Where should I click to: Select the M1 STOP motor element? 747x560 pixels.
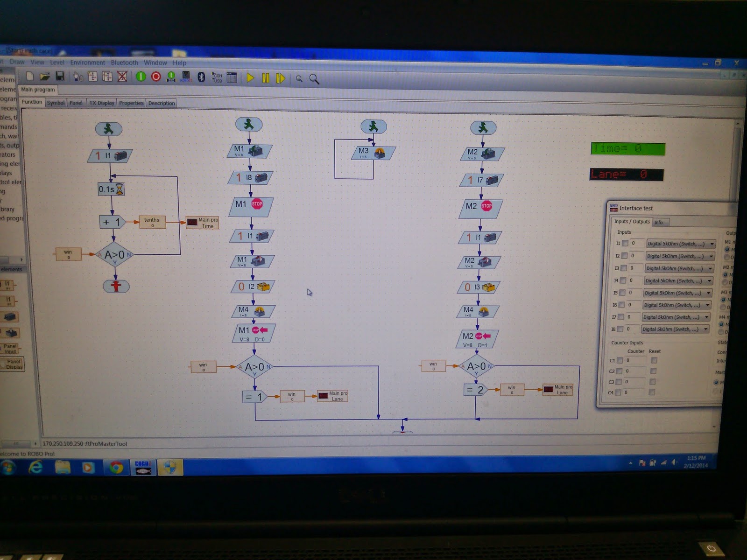coord(252,207)
